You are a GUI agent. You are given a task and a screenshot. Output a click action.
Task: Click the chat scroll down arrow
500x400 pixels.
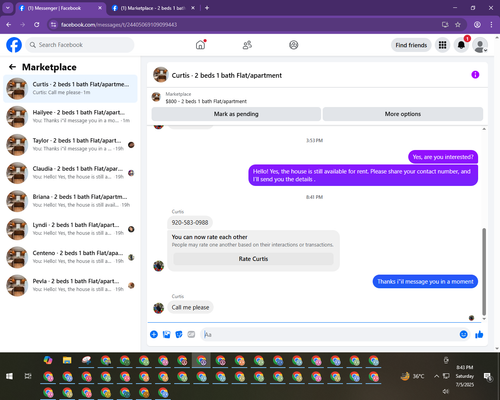coord(484,319)
